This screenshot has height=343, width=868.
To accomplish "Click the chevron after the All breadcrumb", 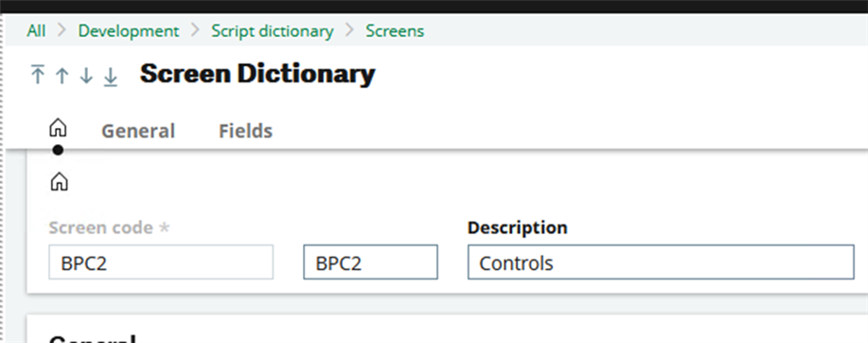I will click(62, 30).
